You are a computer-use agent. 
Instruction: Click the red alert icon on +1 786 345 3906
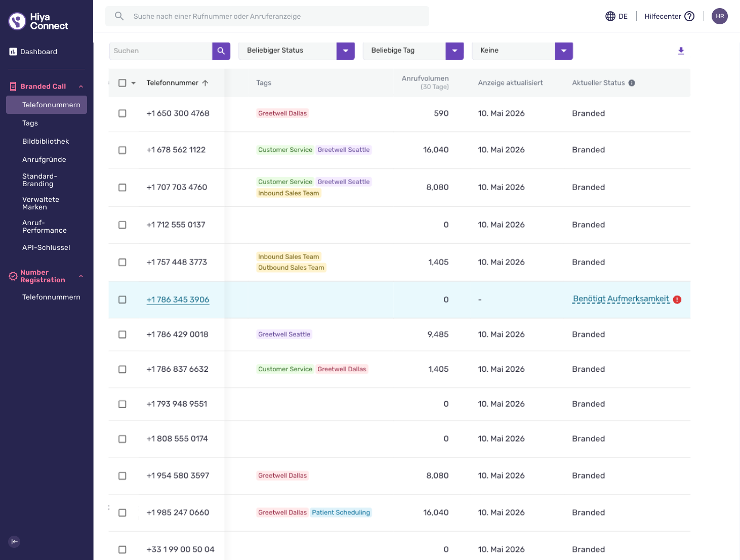[x=677, y=299]
